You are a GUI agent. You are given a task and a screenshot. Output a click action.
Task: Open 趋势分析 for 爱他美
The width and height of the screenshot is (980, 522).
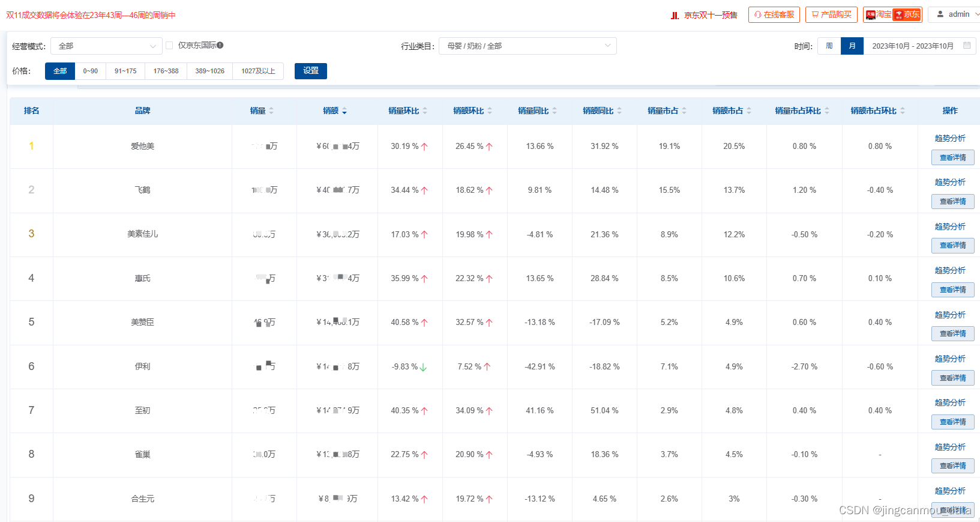click(950, 138)
